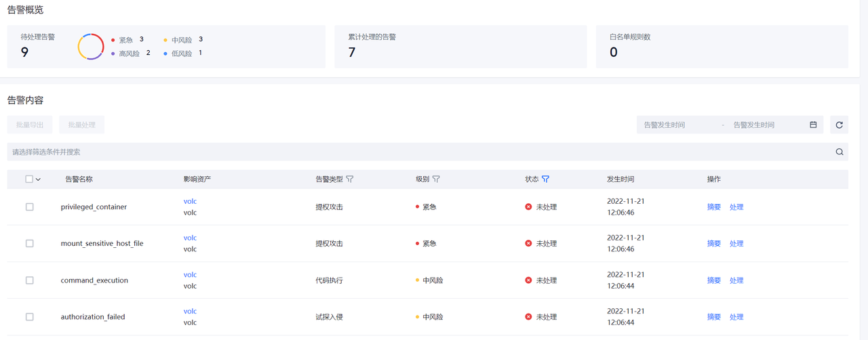Image resolution: width=868 pixels, height=340 pixels.
Task: Open the 状态 column filter icon
Action: coord(545,179)
